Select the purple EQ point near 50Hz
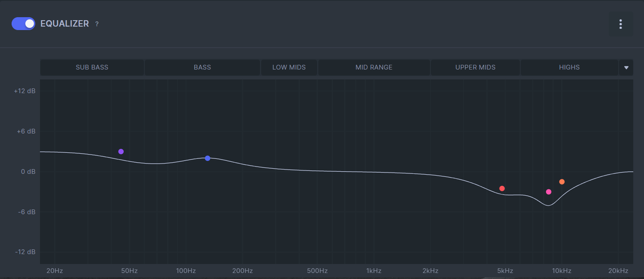 121,152
